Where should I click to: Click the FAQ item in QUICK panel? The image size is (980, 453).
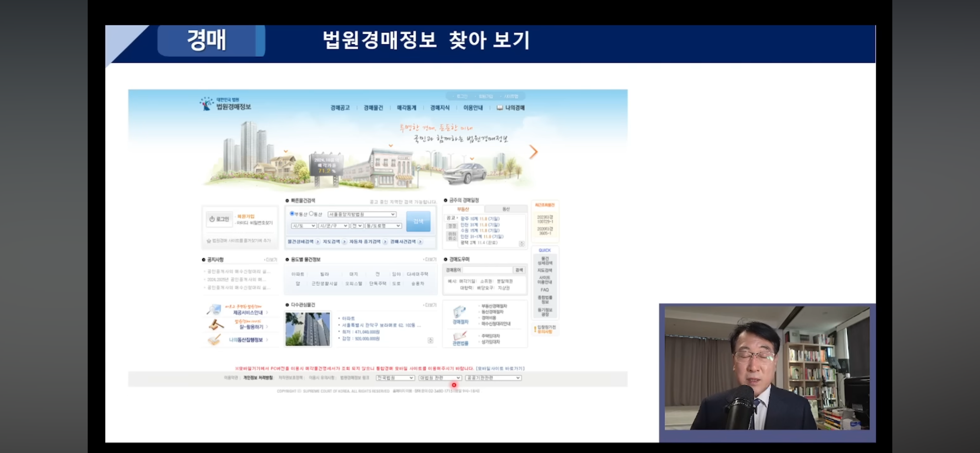(545, 290)
